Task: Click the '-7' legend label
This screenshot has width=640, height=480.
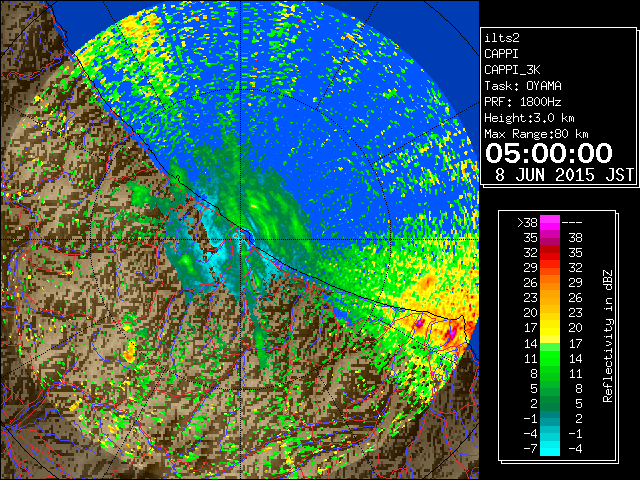Action: coord(530,449)
